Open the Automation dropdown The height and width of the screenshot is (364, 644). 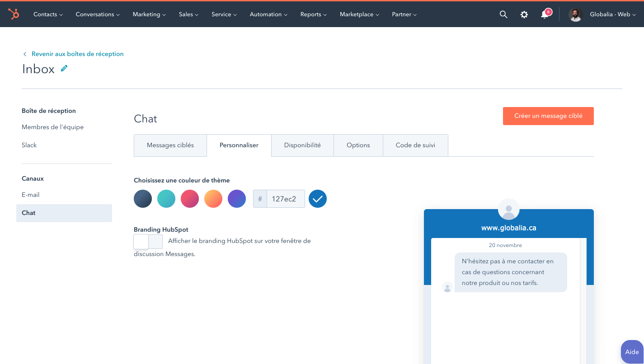(268, 14)
